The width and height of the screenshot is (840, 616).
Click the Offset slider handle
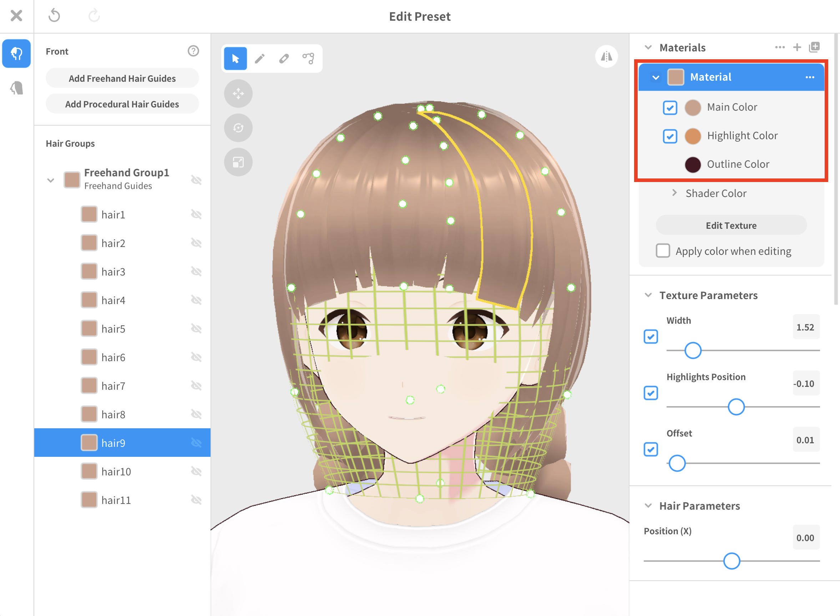(677, 463)
